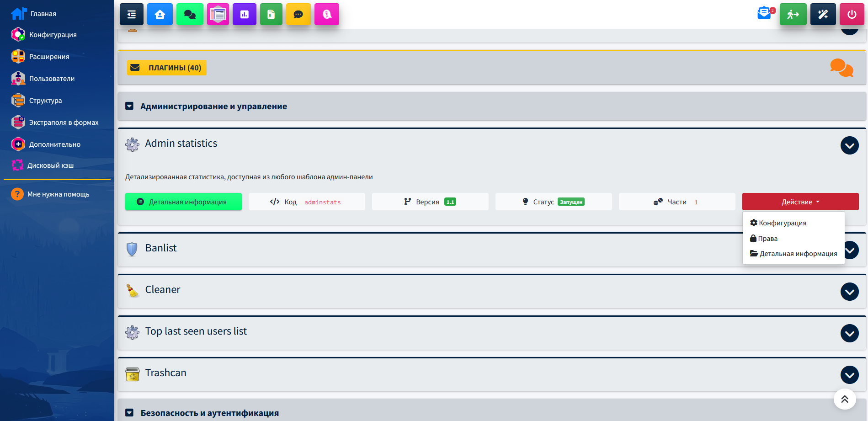Collapse sidebar with dark menu toggle button
Screen dimensions: 868x421
click(132, 14)
